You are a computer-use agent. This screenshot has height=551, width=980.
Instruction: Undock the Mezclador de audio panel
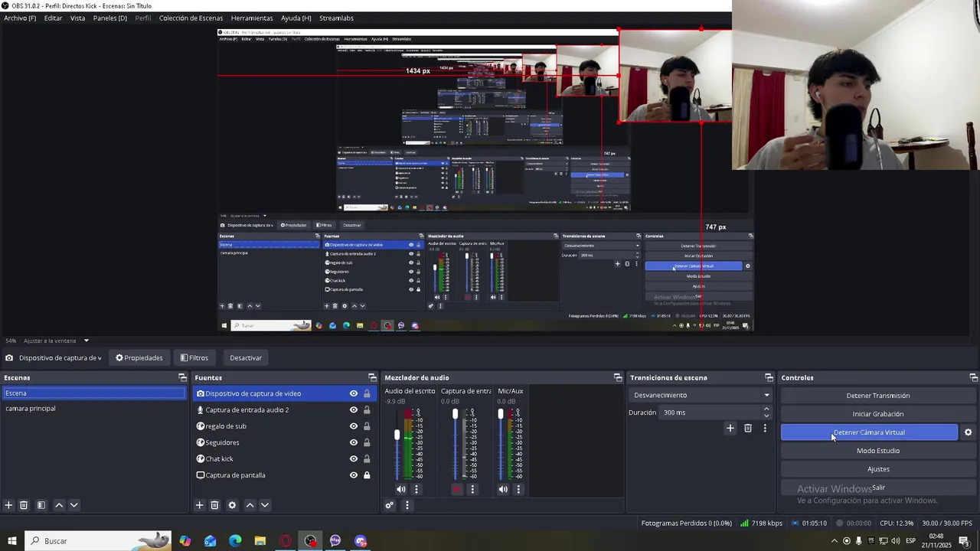pyautogui.click(x=618, y=377)
